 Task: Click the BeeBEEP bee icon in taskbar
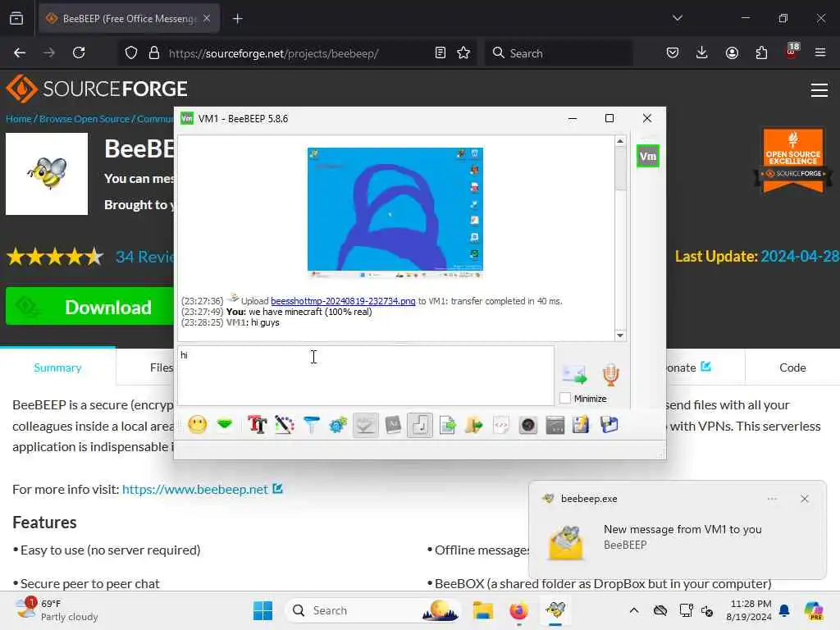pyautogui.click(x=555, y=610)
